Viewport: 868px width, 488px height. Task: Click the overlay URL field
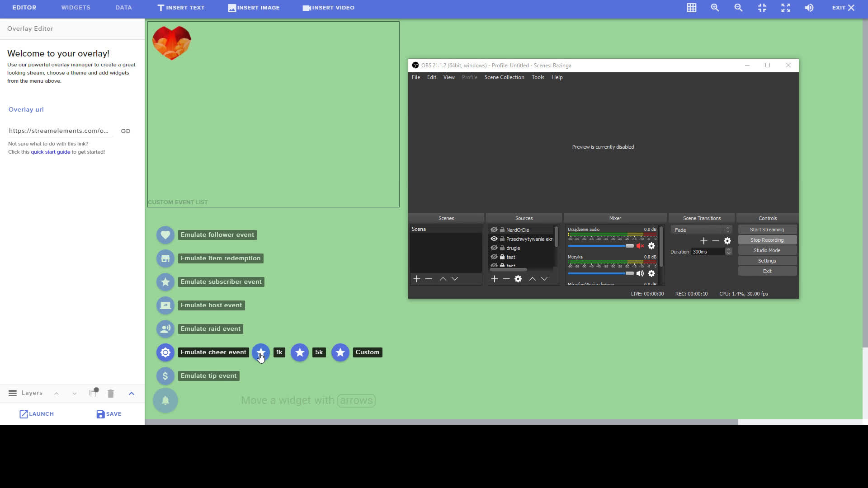[60, 131]
